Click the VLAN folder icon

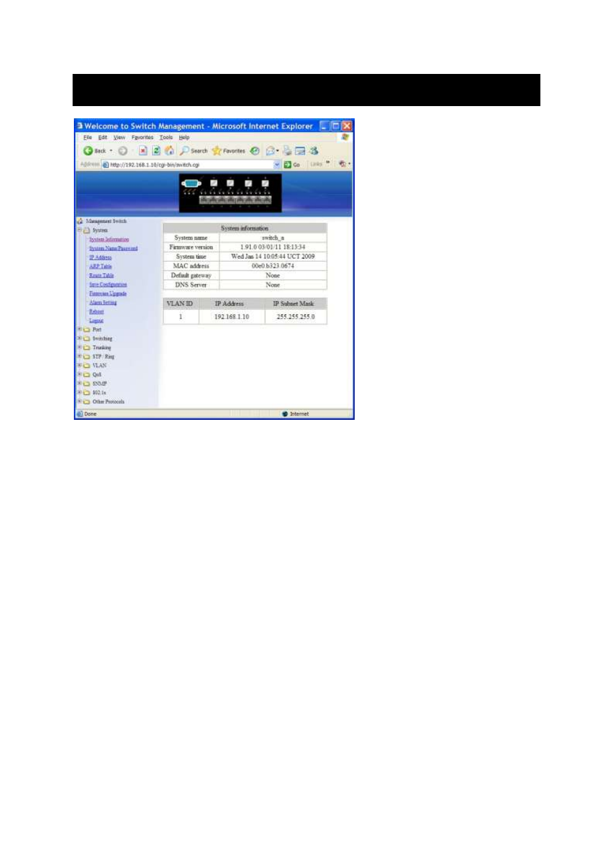pos(87,365)
